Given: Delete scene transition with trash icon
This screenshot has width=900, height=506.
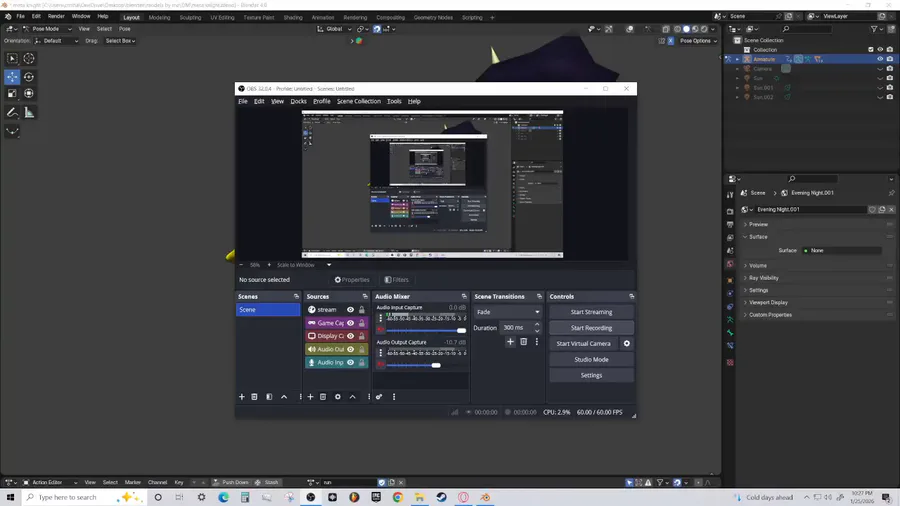Looking at the screenshot, I should click(523, 341).
